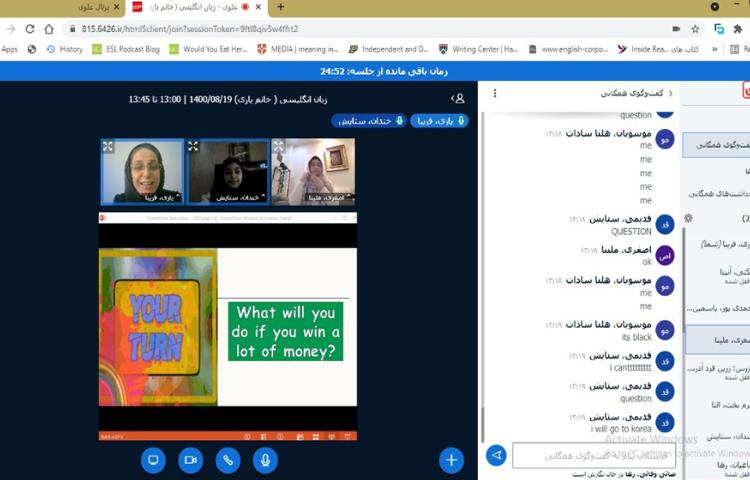750x480 pixels.
Task: Reload the page with browser refresh button
Action: (x=30, y=29)
